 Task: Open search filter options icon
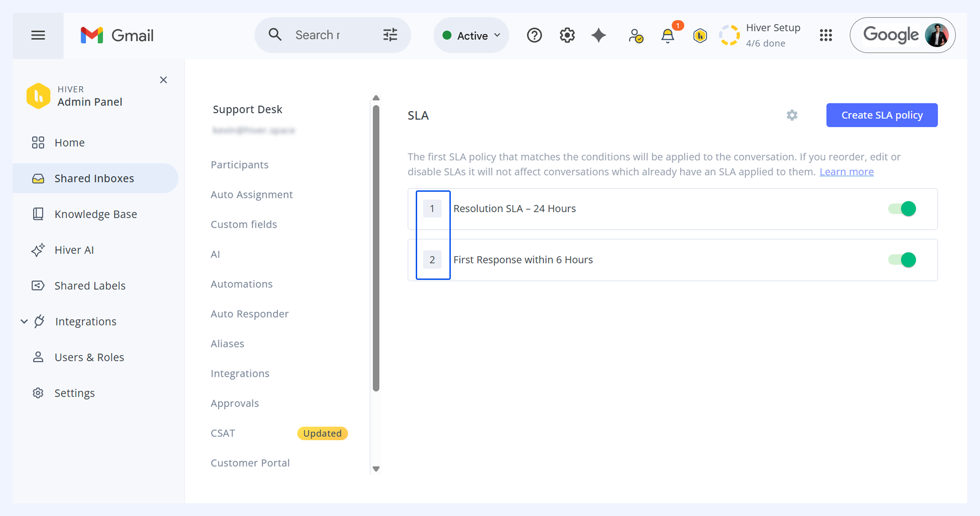tap(390, 35)
